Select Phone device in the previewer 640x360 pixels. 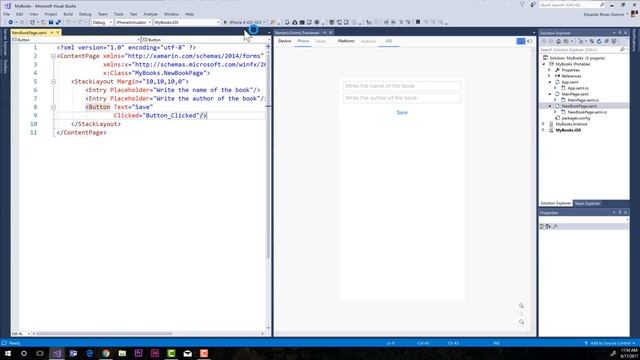[x=303, y=41]
